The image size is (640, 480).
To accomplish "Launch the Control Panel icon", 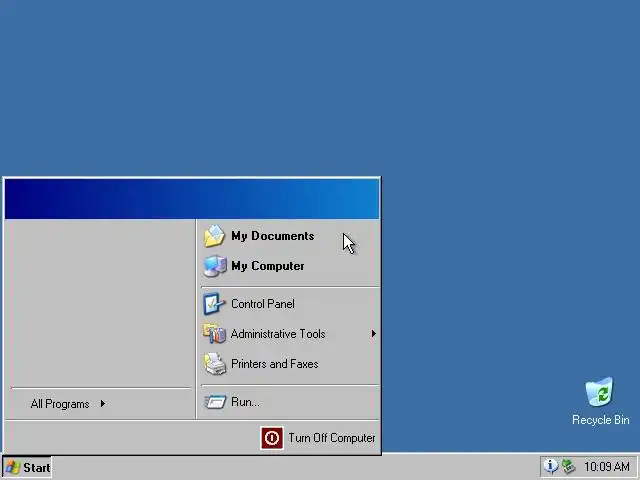I will [214, 304].
